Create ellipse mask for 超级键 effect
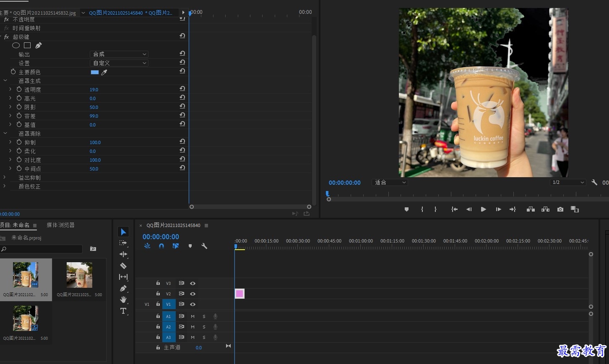This screenshot has height=364, width=609. pyautogui.click(x=16, y=45)
